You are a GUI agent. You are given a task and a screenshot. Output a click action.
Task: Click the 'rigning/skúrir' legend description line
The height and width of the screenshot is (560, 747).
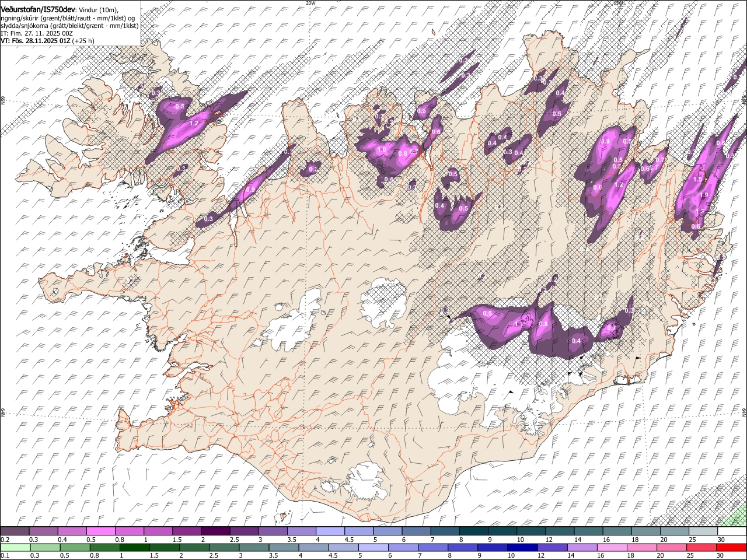pos(68,18)
